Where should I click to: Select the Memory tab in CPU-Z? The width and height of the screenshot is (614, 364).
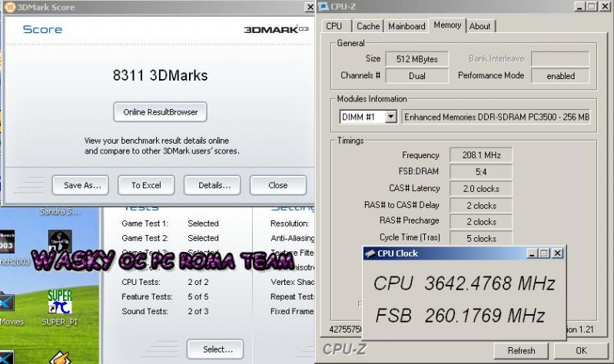[447, 25]
